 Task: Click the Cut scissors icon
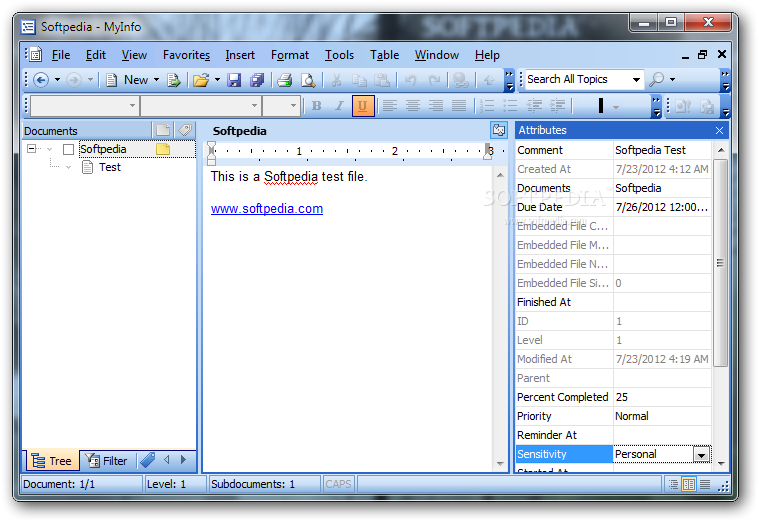point(336,80)
